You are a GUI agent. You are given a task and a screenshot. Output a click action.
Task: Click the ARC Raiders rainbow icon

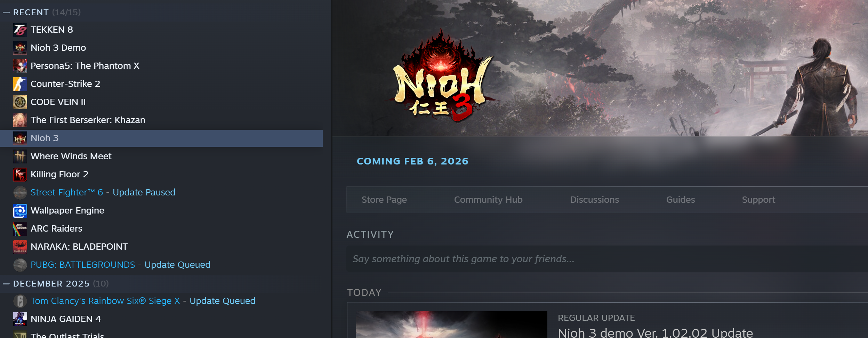tap(20, 228)
